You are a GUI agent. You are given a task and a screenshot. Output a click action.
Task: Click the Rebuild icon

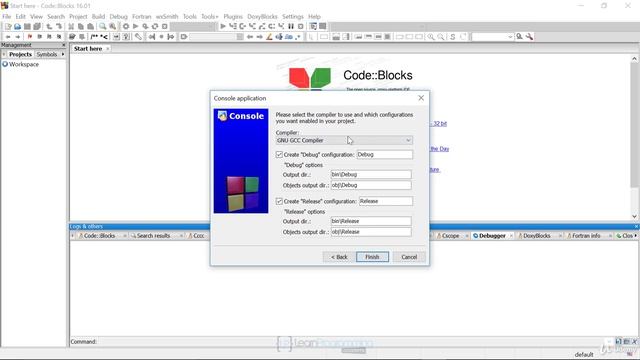coord(155,27)
